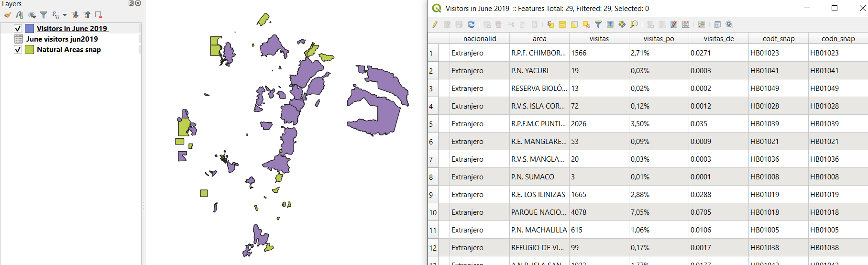Reload the attribute table

point(471,24)
